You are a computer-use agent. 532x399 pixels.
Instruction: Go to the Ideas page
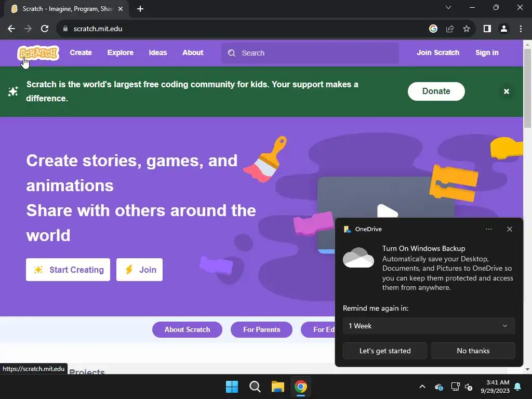tap(158, 52)
